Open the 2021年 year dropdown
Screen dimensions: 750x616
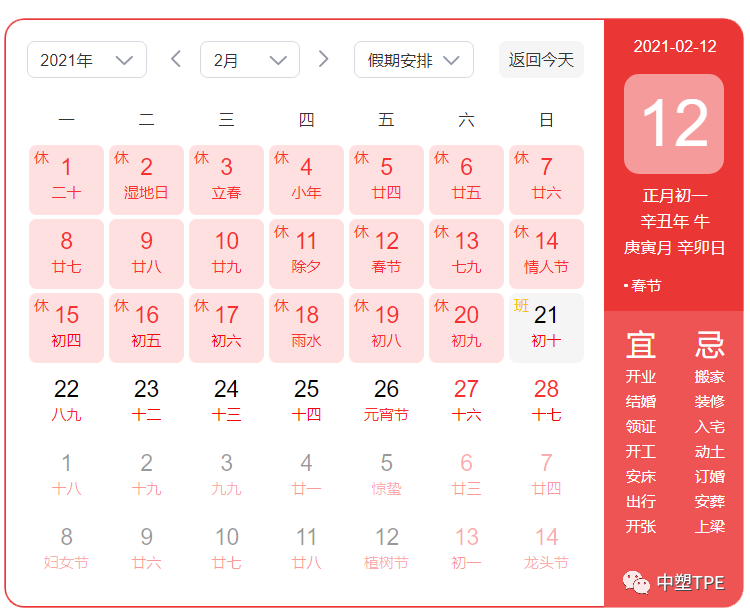[87, 60]
